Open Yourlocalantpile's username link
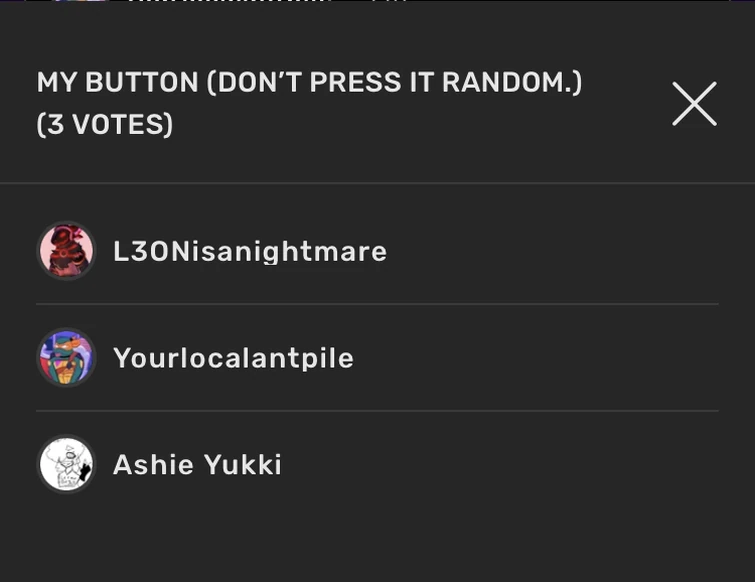755x582 pixels. point(233,358)
